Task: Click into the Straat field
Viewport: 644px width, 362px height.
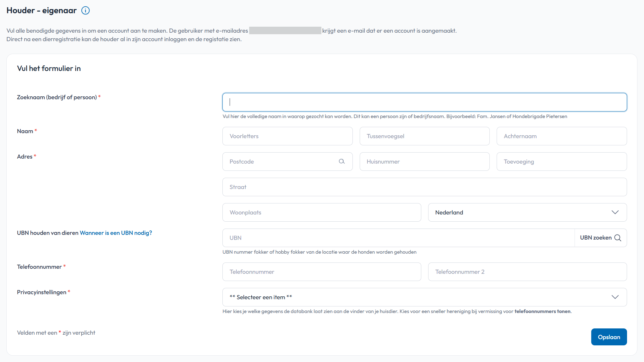Action: click(x=425, y=187)
